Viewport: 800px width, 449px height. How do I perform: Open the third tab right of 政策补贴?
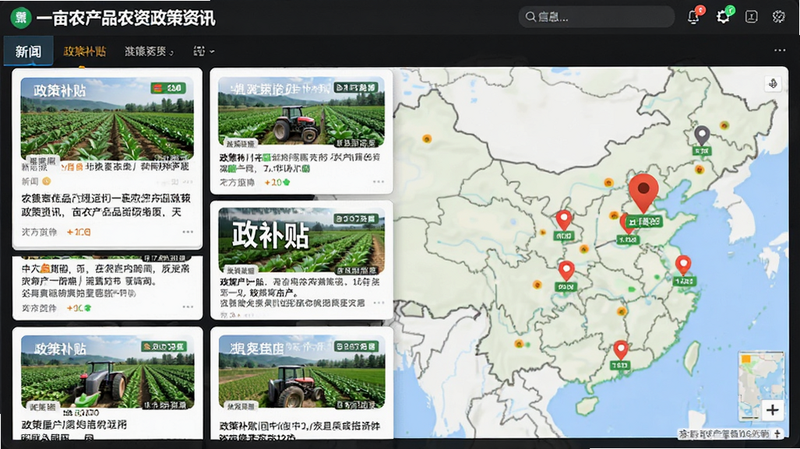click(148, 51)
